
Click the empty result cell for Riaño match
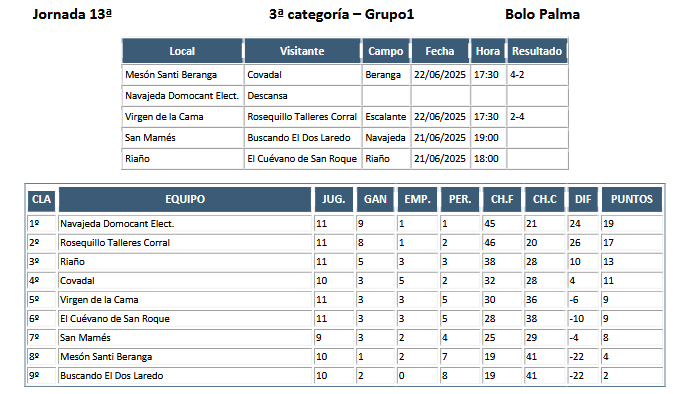538,159
